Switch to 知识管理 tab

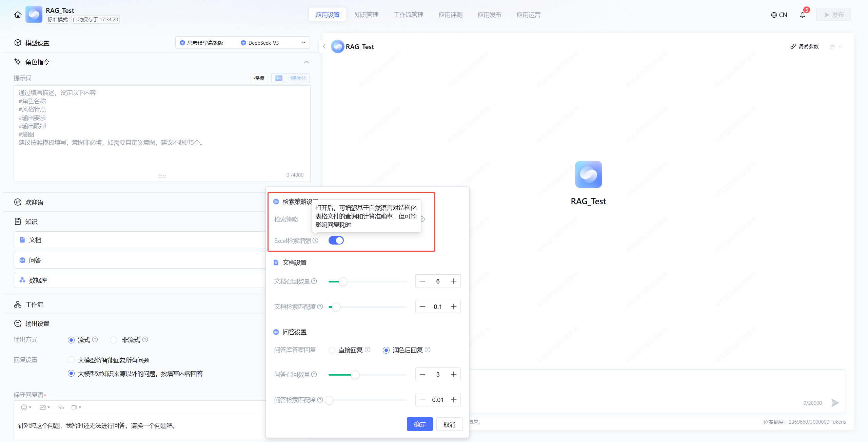(x=366, y=15)
